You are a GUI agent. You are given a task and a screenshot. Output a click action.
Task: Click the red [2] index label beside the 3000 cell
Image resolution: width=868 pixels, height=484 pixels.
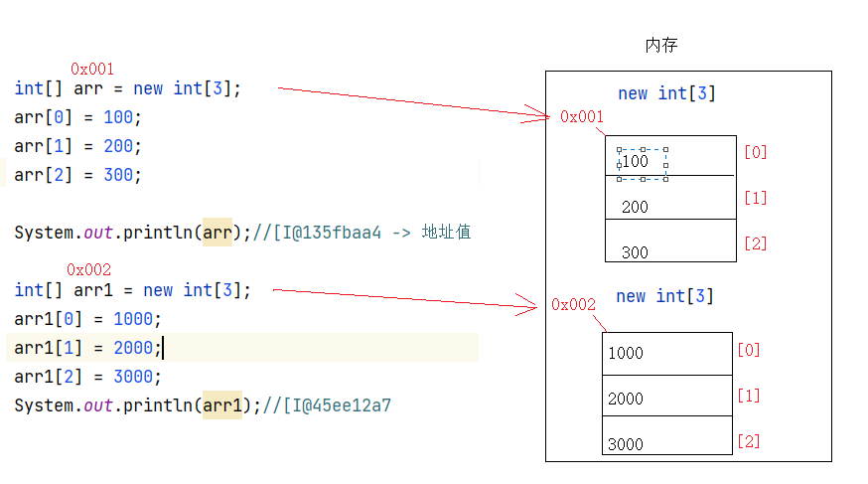(748, 441)
